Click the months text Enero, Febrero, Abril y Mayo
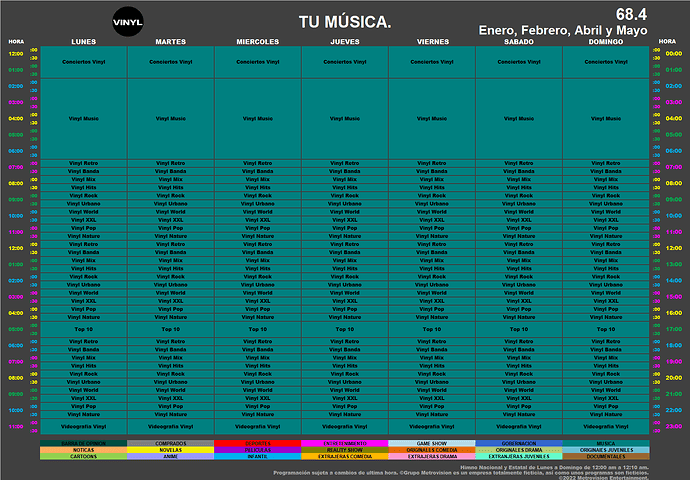Viewport: 690px width, 480px height. [563, 30]
